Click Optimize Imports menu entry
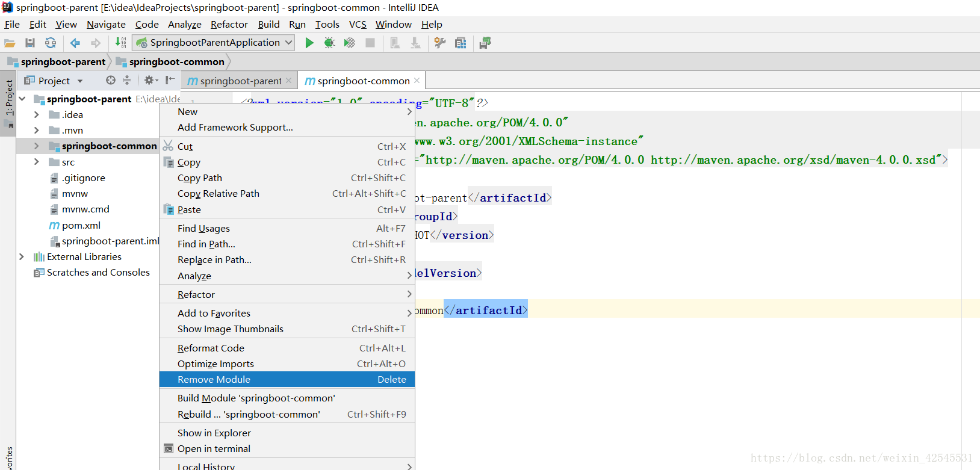This screenshot has height=470, width=980. 287,363
